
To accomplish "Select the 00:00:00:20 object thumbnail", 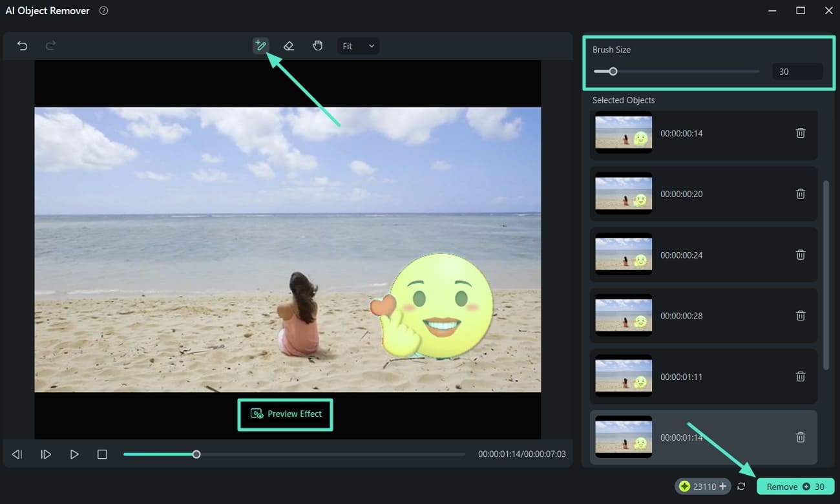I will pyautogui.click(x=624, y=193).
